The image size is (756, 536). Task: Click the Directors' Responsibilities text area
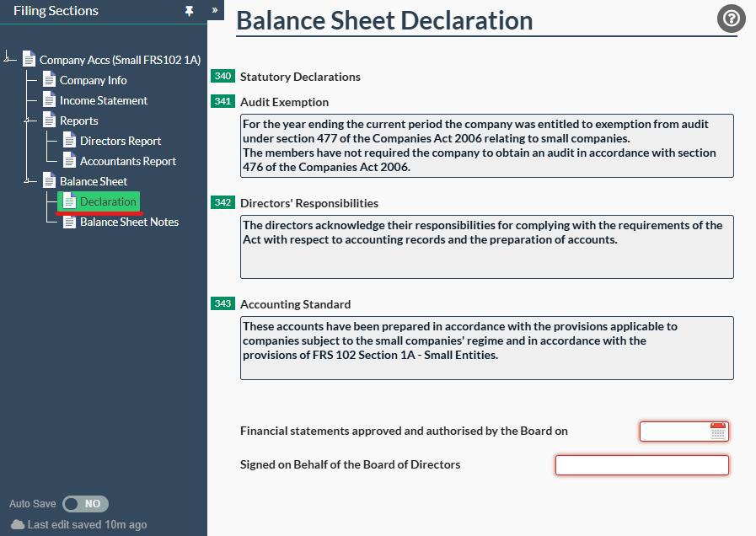[486, 246]
